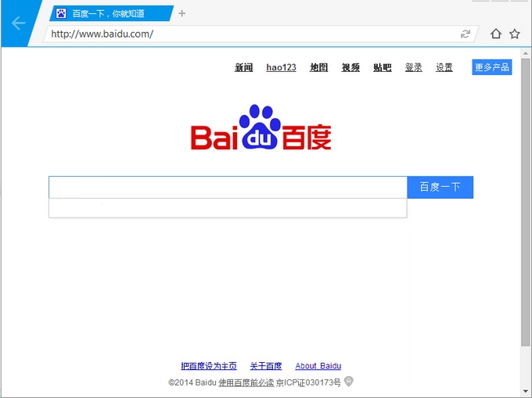Viewport: 532px width, 398px height.
Task: Click the 更多产品 button
Action: [x=492, y=67]
